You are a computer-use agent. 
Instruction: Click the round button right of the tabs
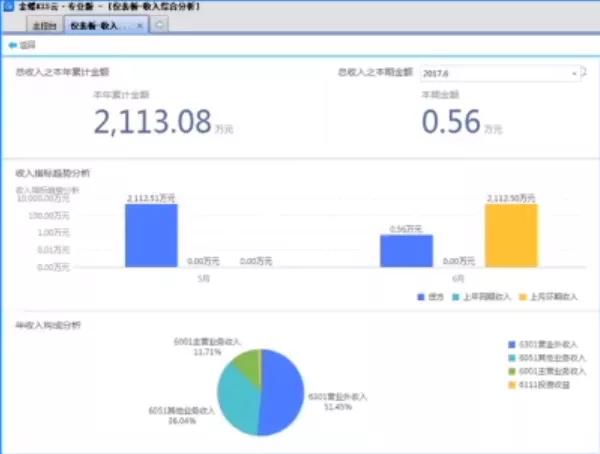(160, 25)
